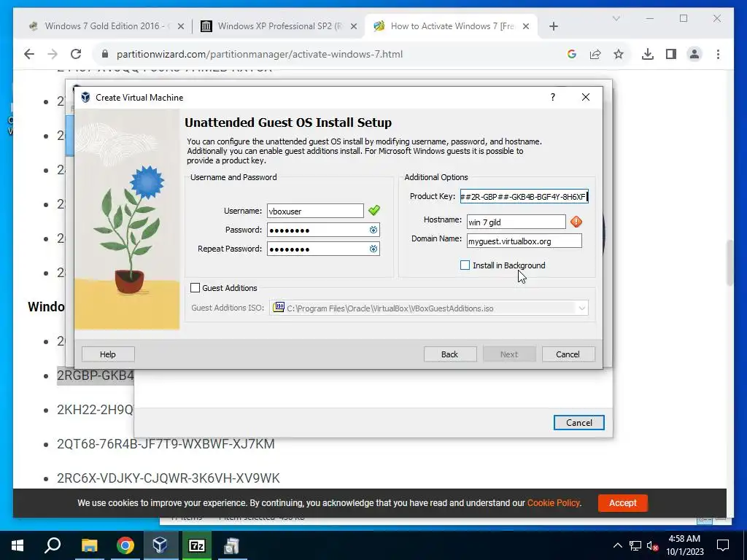The height and width of the screenshot is (560, 747).
Task: Click key 2QT68-76R4B-JF7T9-WXBWF-XJ7KM
Action: pyautogui.click(x=166, y=444)
